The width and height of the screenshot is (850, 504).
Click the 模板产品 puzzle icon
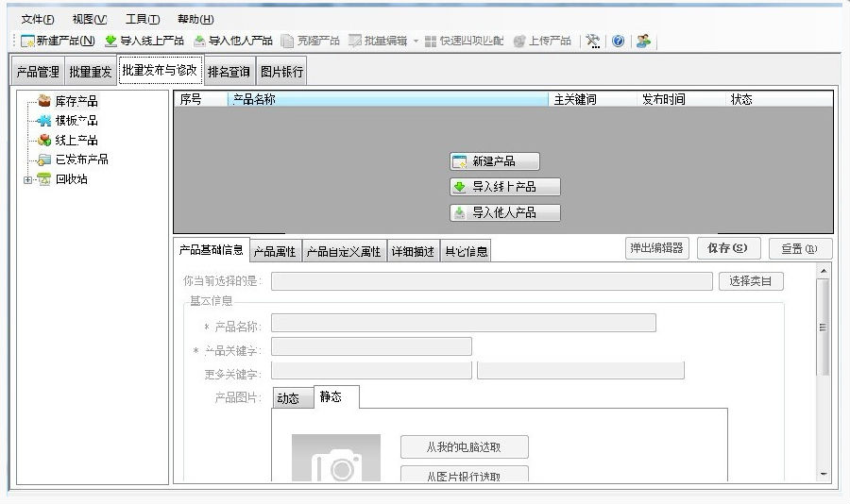[x=44, y=120]
